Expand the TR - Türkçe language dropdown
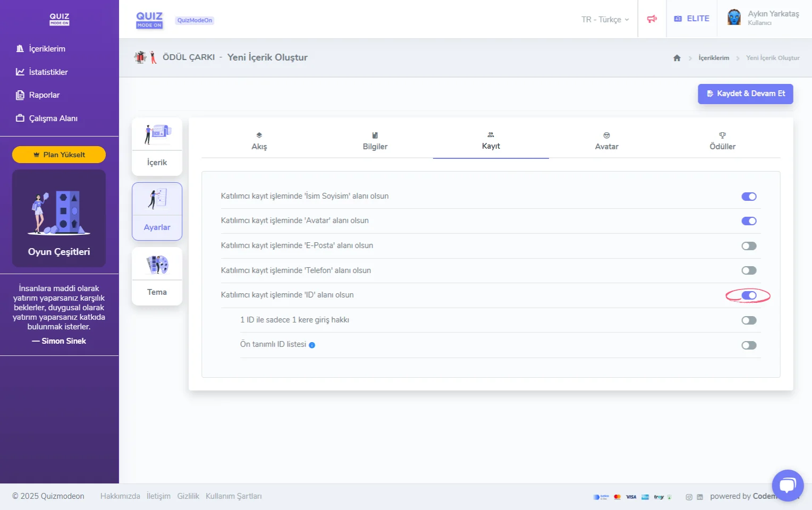Screen dimensions: 812x510 (x=605, y=20)
